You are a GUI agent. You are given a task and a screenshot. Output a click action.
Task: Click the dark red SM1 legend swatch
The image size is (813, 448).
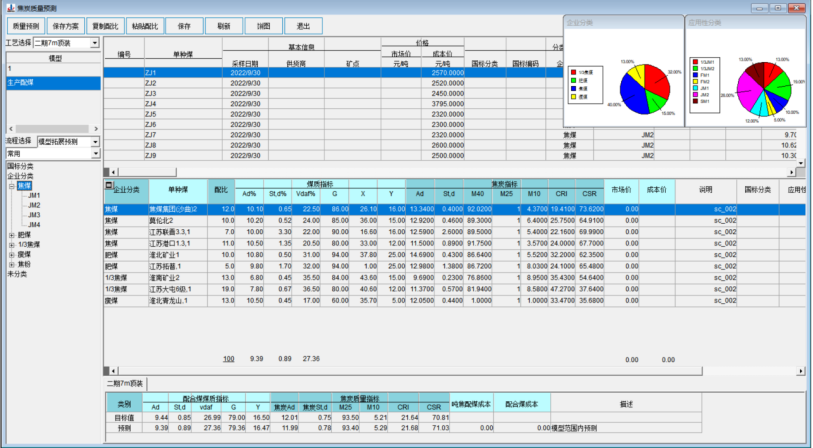[695, 101]
